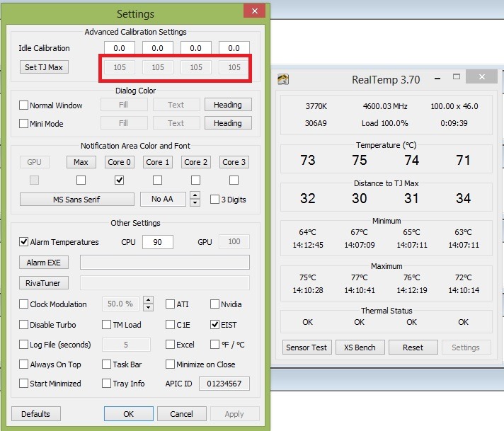Run Sensor Test in RealTemp
Viewport: 504px width, 431px height.
point(307,347)
